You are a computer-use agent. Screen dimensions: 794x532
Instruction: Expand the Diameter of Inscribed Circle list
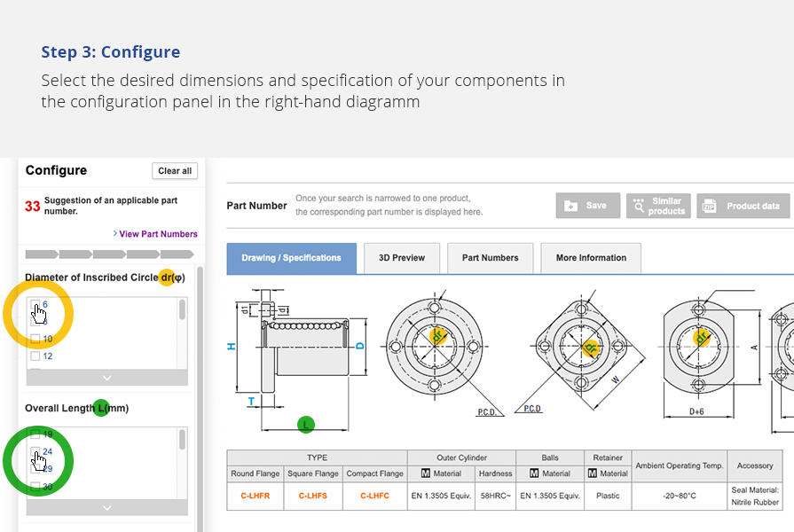tap(106, 377)
